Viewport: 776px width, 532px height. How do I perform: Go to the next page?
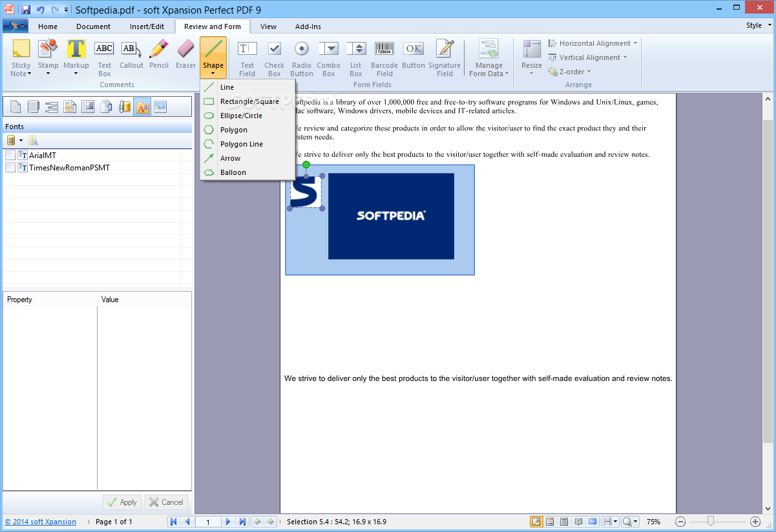tap(227, 522)
